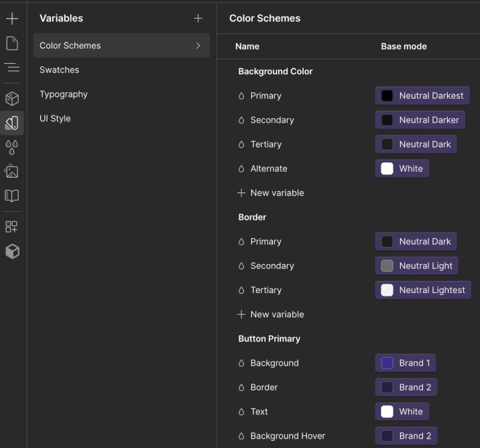Click the Color Schemes panel title
The image size is (480, 448).
tap(265, 18)
